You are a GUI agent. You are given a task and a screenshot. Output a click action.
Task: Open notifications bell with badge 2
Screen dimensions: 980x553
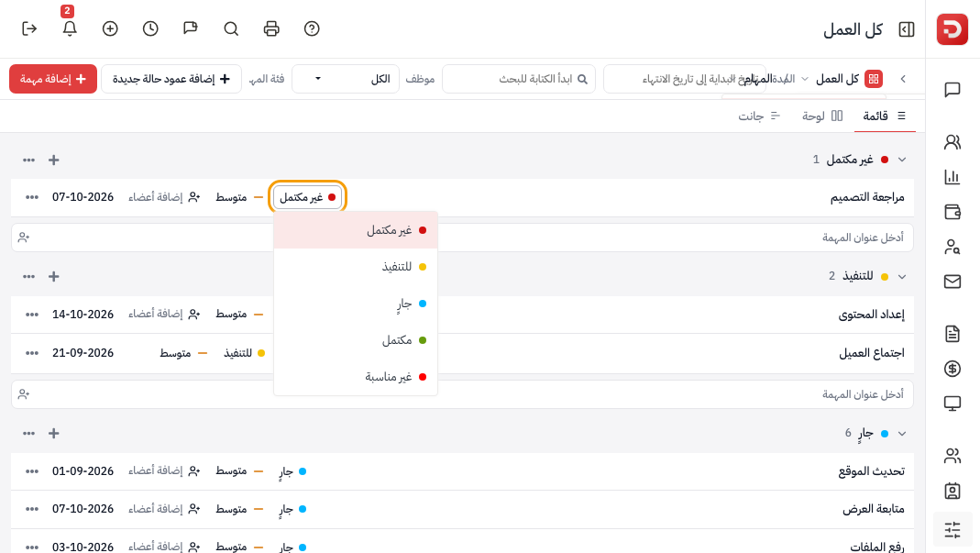70,28
